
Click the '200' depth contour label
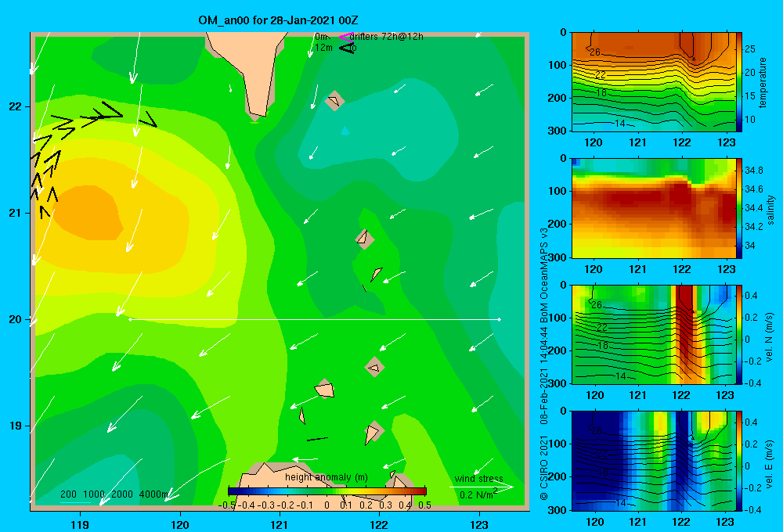coord(68,494)
